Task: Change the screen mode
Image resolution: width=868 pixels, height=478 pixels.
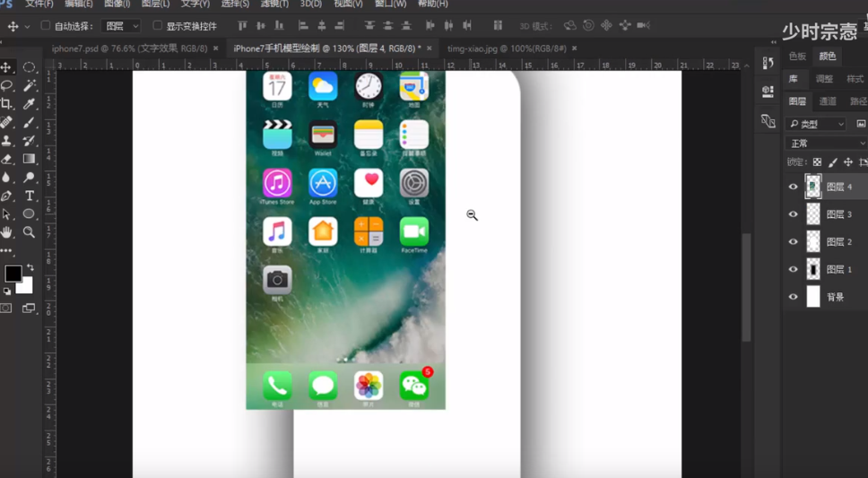Action: pyautogui.click(x=29, y=309)
